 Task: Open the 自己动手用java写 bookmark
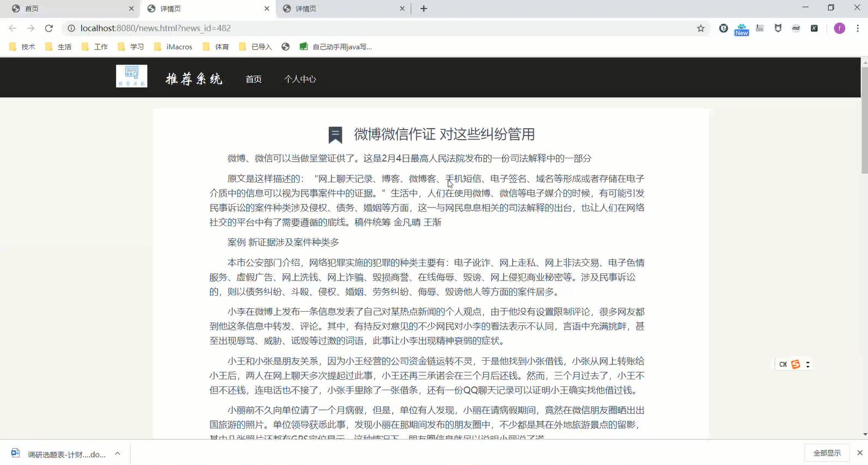coord(336,47)
